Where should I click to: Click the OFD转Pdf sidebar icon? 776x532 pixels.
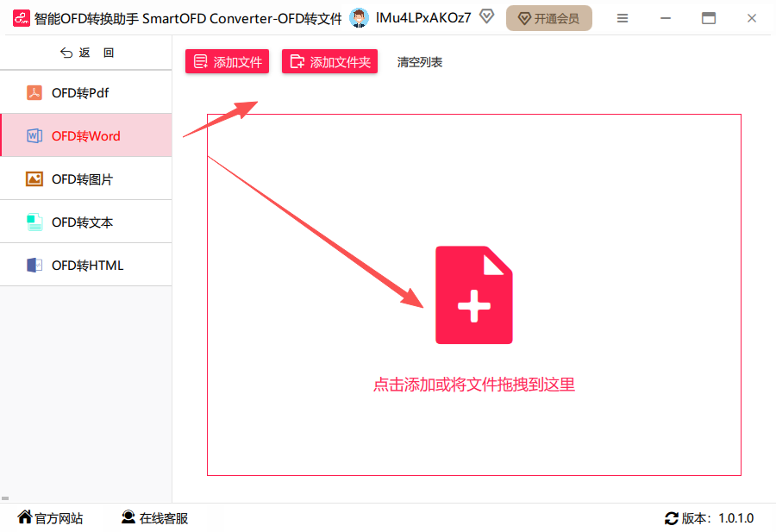[34, 92]
